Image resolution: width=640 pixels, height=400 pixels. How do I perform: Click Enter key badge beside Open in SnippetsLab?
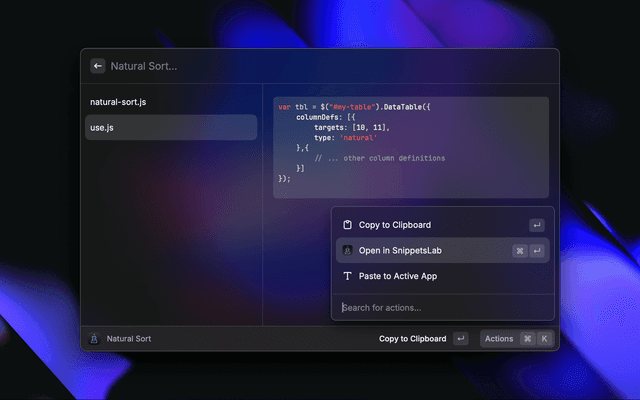537,251
